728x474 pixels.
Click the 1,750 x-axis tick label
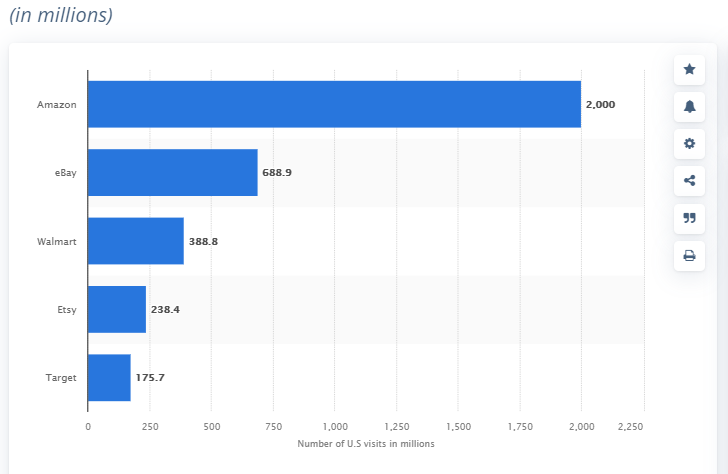(520, 427)
